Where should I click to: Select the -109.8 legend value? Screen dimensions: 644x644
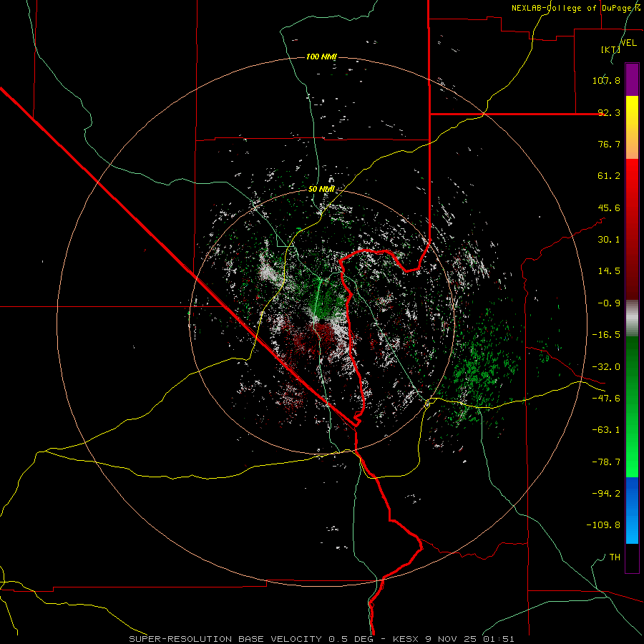[x=603, y=525]
